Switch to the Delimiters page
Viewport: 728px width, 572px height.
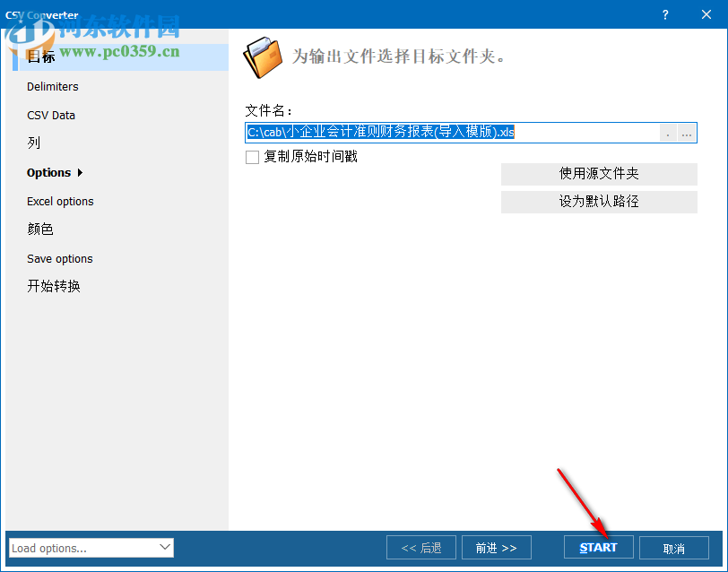click(x=53, y=86)
